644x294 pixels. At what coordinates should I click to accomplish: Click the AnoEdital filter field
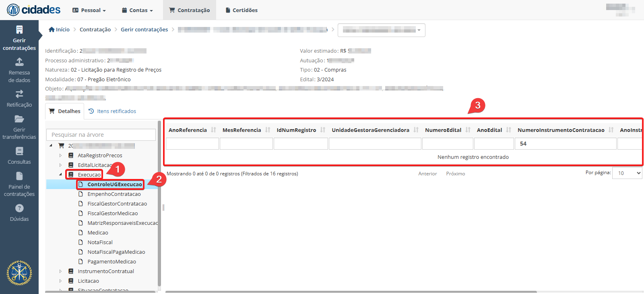(494, 144)
